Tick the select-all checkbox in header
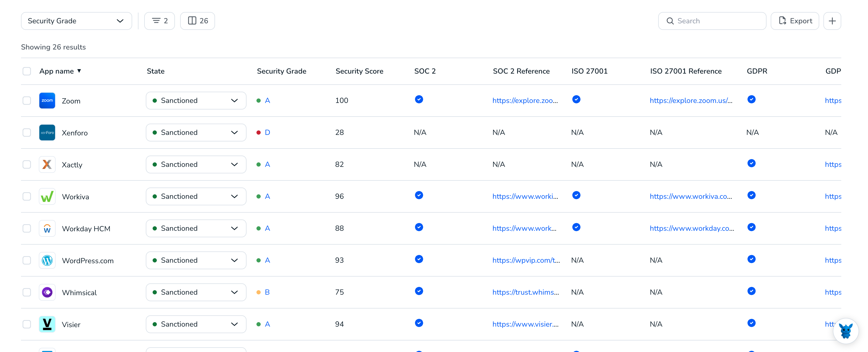 [27, 71]
